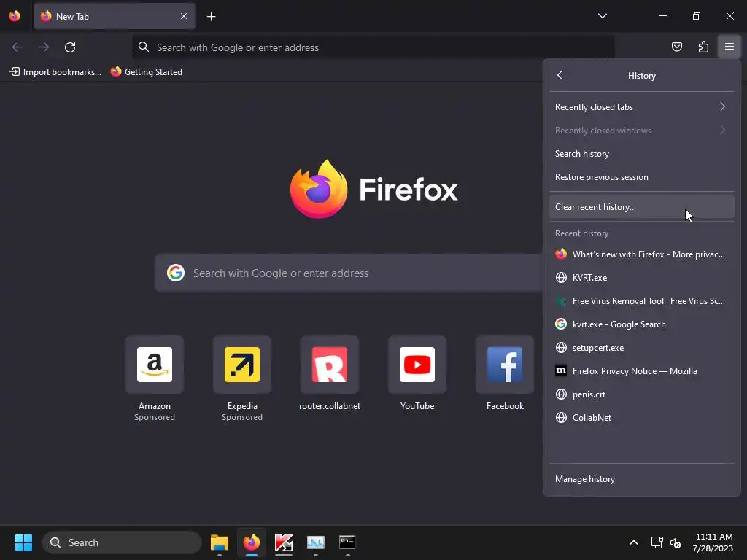The height and width of the screenshot is (560, 747).
Task: Open the Extensions puzzle icon
Action: point(703,47)
